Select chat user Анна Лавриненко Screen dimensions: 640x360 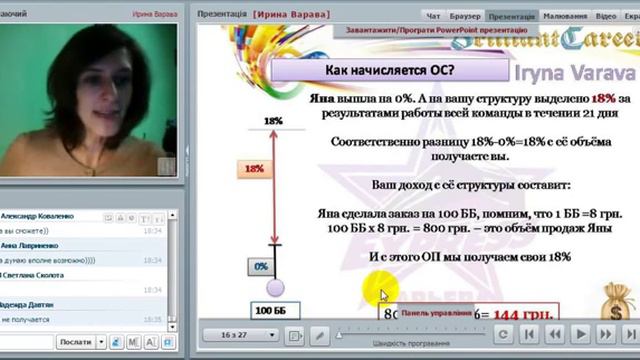[29, 246]
